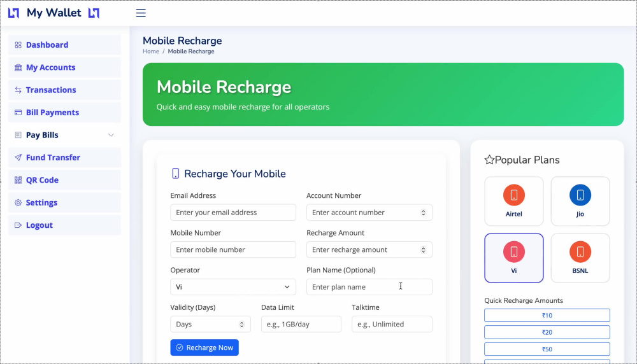Click the Settings gear icon
The image size is (637, 364).
(x=18, y=202)
